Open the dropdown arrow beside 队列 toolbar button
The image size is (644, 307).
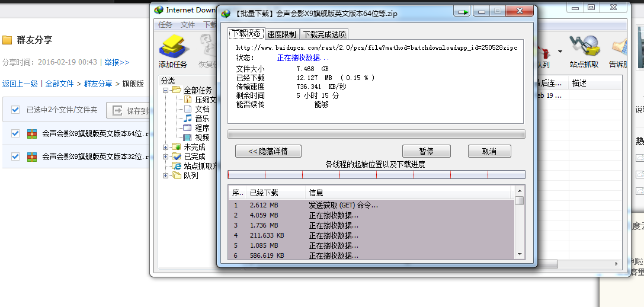tap(560, 52)
